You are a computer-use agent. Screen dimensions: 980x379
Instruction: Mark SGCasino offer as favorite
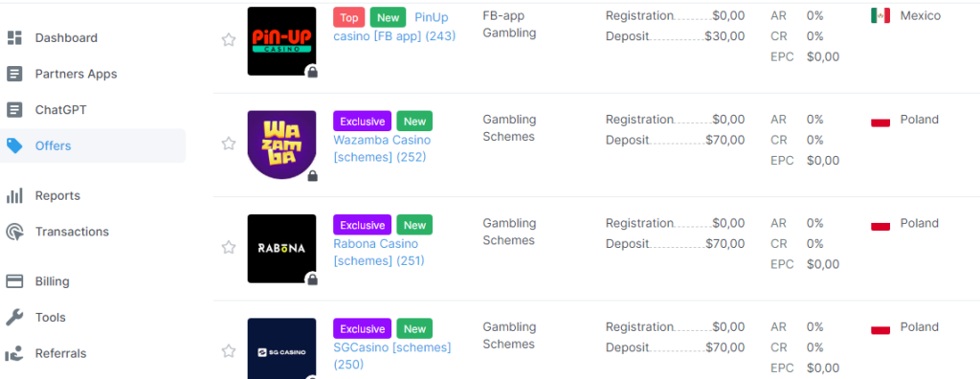click(229, 351)
